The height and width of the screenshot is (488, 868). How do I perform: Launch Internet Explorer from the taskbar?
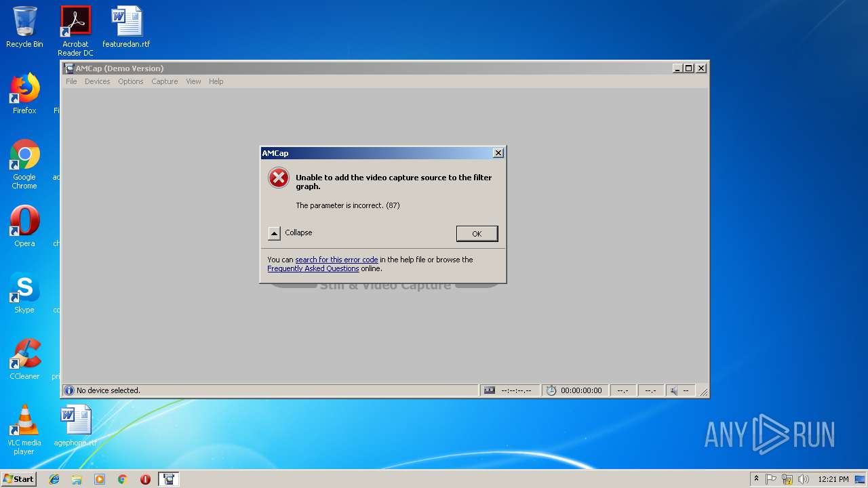(x=54, y=479)
